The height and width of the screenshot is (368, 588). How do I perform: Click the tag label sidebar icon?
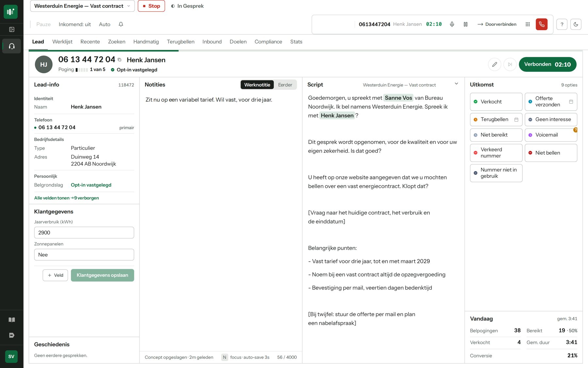coord(12,335)
